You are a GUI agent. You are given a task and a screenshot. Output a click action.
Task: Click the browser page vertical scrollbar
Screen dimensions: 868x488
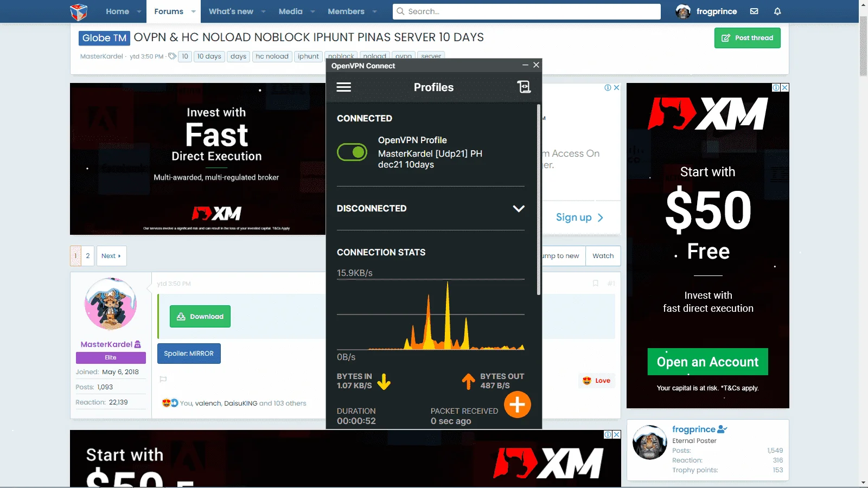(863, 46)
